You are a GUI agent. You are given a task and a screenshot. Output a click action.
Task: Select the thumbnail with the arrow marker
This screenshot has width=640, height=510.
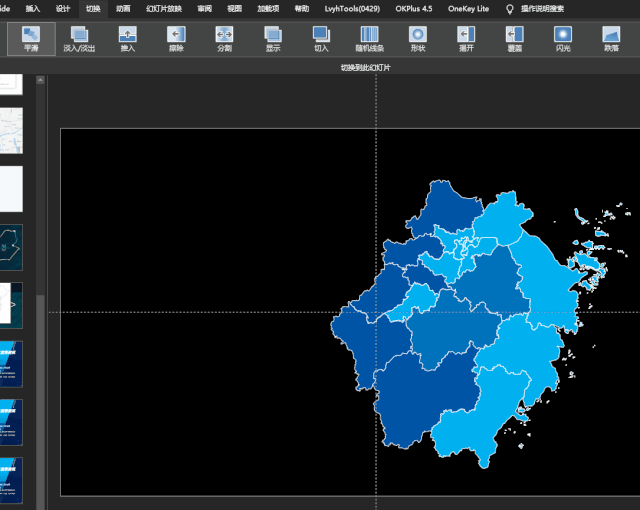[11, 305]
